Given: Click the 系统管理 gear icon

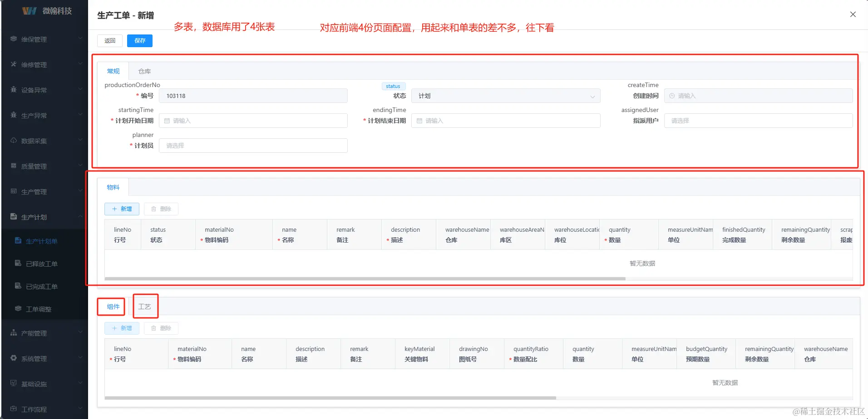Looking at the screenshot, I should (14, 358).
